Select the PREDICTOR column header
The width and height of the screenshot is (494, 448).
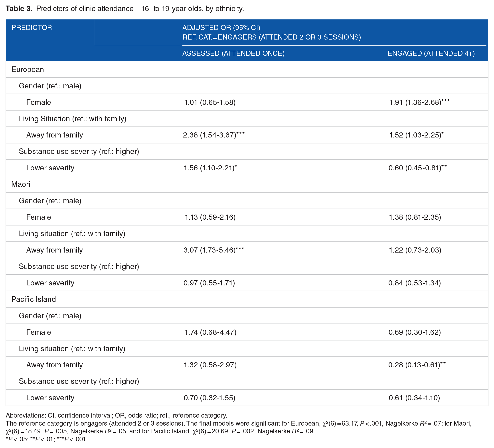(32, 28)
